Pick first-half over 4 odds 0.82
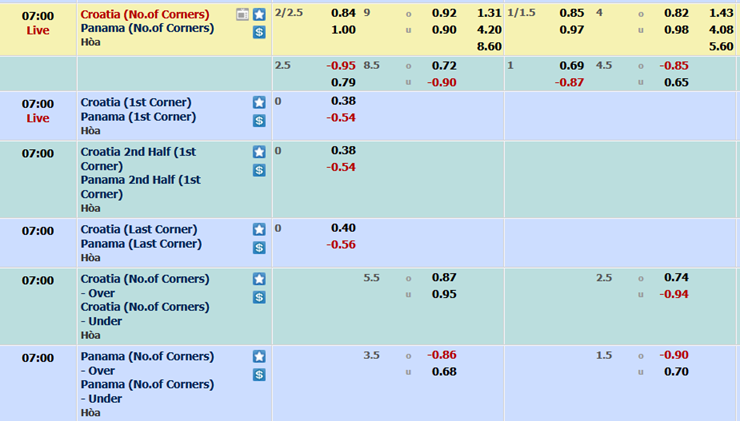Viewport: 740px width, 421px height. (676, 13)
